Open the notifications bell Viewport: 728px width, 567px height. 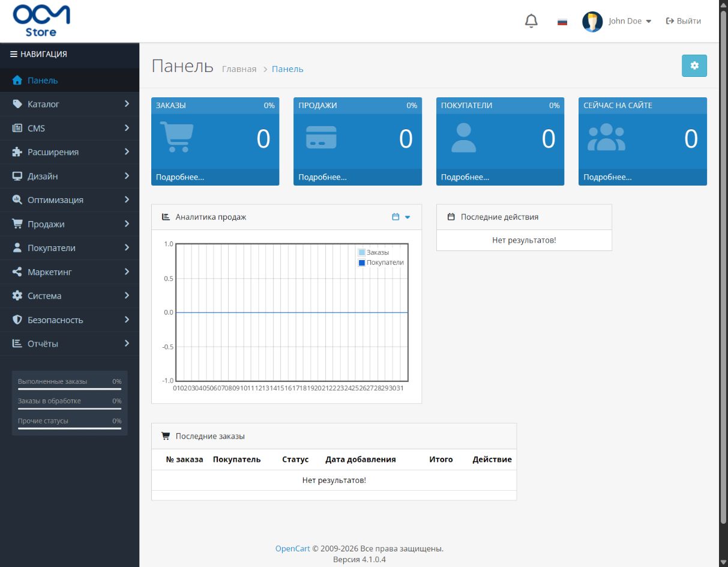531,21
